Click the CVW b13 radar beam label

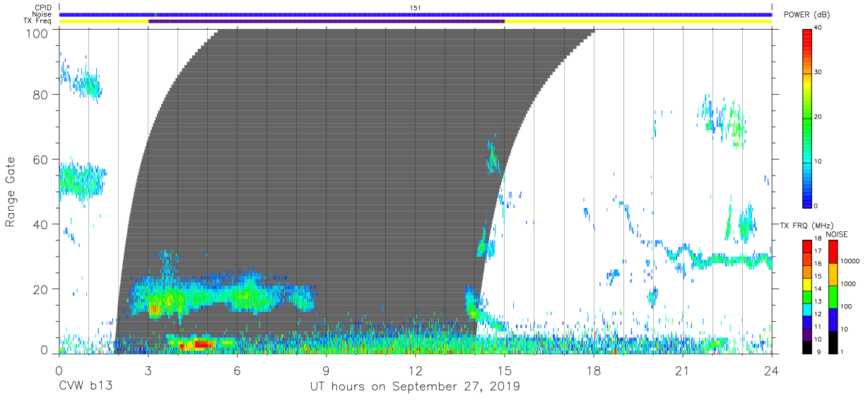[x=85, y=387]
